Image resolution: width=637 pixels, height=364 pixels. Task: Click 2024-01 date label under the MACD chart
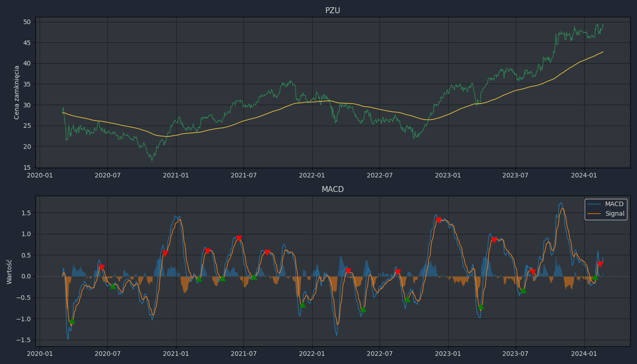584,354
